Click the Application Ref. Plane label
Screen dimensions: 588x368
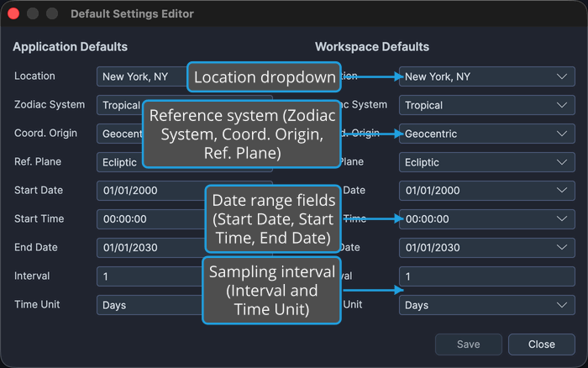[x=38, y=161]
